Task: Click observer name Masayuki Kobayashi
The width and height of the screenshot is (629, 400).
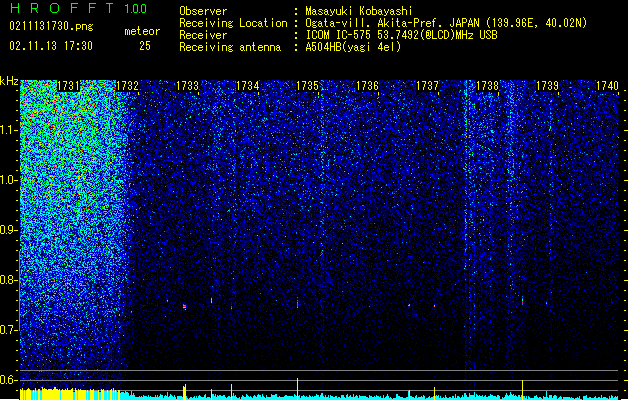Action: tap(359, 11)
